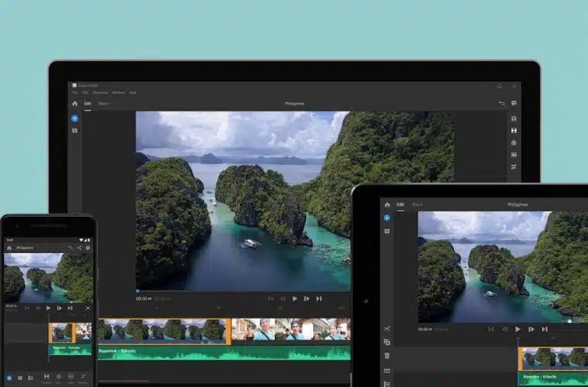Select the selfie group clip in laptop timeline

point(291,330)
